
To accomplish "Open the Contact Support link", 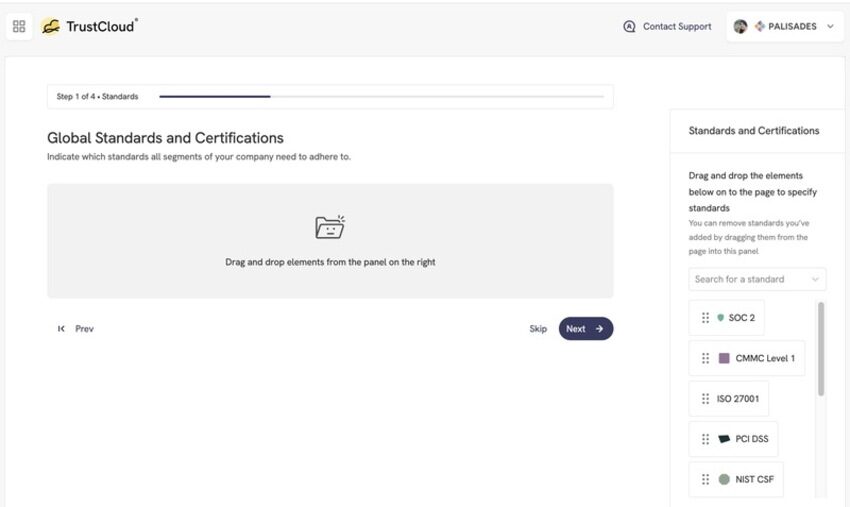I will point(677,26).
